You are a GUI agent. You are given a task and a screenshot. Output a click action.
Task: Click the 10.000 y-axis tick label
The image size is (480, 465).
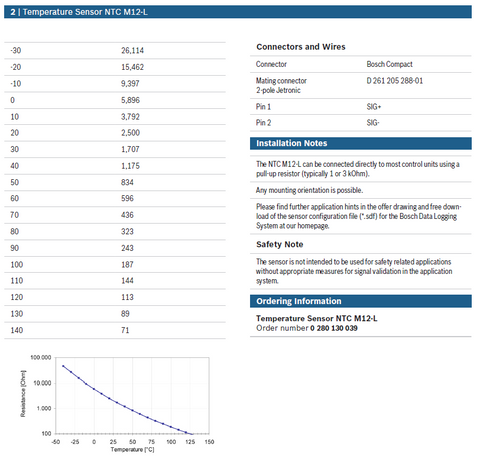[42, 383]
